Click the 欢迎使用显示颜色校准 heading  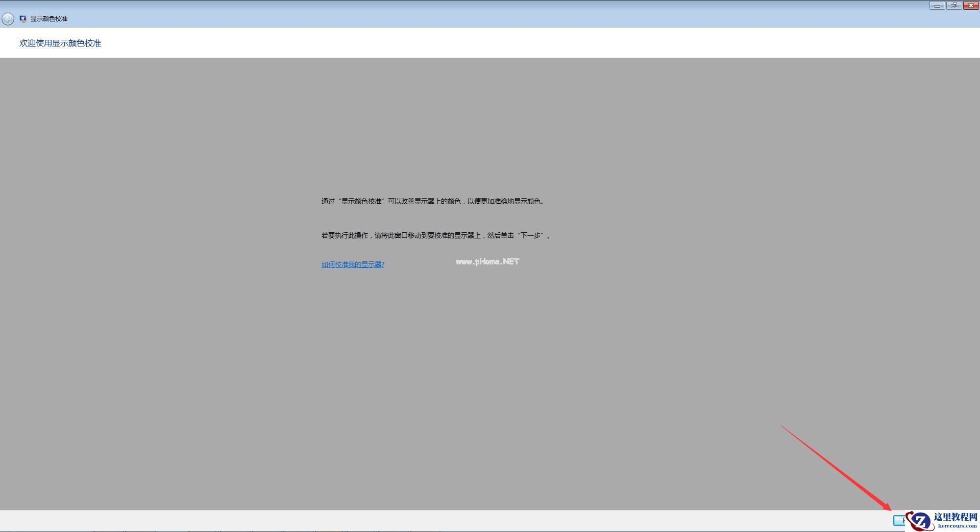tap(61, 43)
